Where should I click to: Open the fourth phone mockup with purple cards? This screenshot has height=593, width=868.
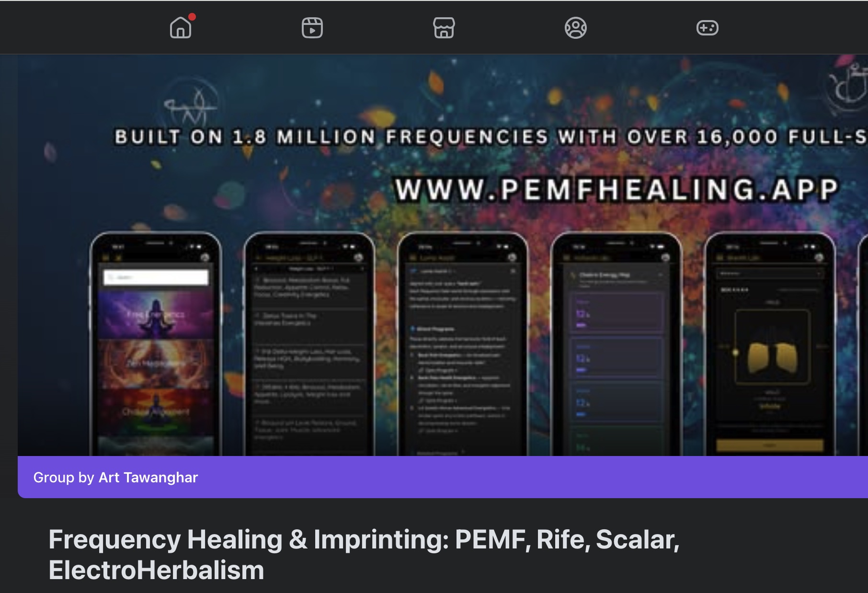coord(616,343)
